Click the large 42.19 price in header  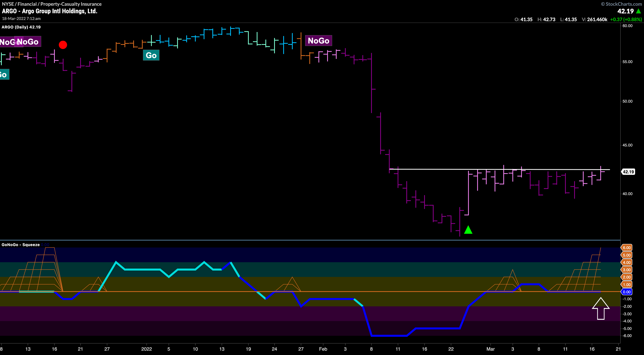[x=626, y=11]
